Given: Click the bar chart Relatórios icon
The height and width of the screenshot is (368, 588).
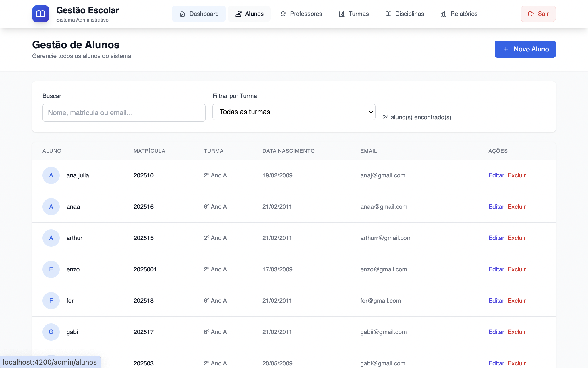Looking at the screenshot, I should tap(444, 14).
